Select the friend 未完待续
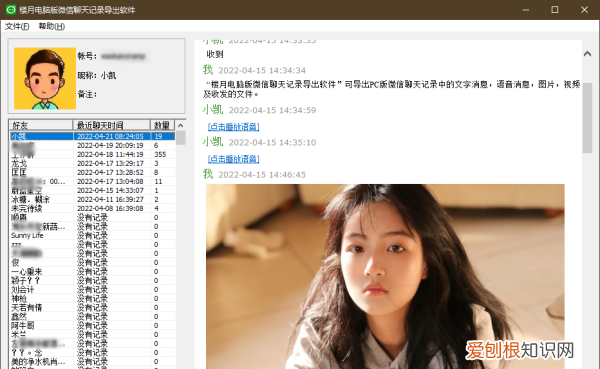Viewport: 600px width, 369px height. (92, 208)
